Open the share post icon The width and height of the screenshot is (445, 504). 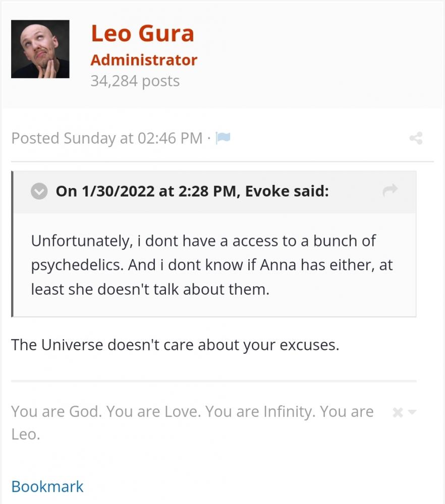[x=416, y=138]
